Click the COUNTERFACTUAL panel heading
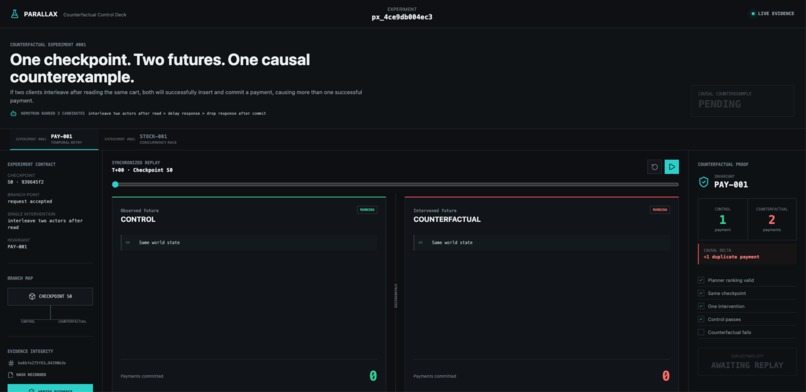Image resolution: width=806 pixels, height=392 pixels. click(447, 219)
